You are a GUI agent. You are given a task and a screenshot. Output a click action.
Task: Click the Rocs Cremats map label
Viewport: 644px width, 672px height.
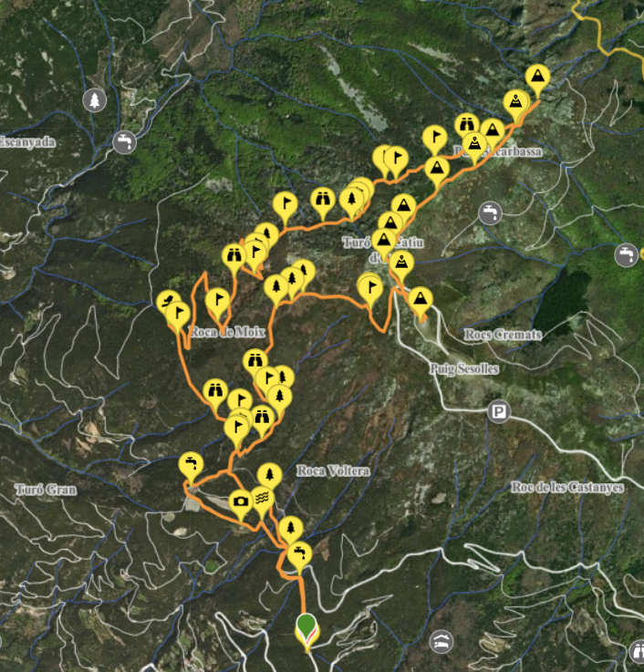pos(503,335)
